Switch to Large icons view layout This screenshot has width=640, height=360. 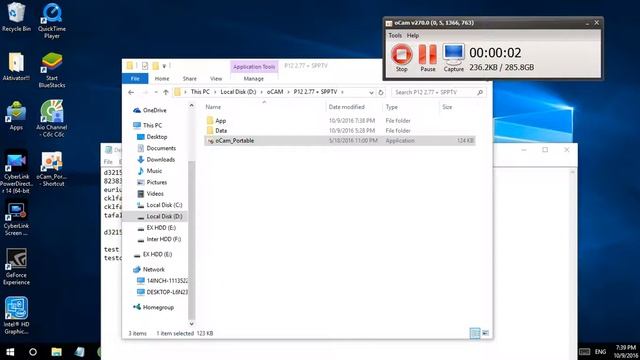click(x=485, y=333)
